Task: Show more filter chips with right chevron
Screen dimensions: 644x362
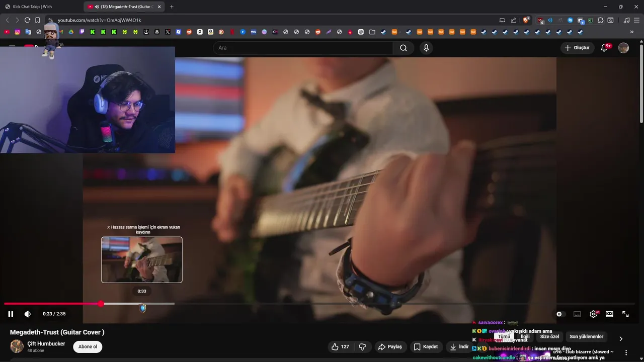Action: pyautogui.click(x=621, y=338)
